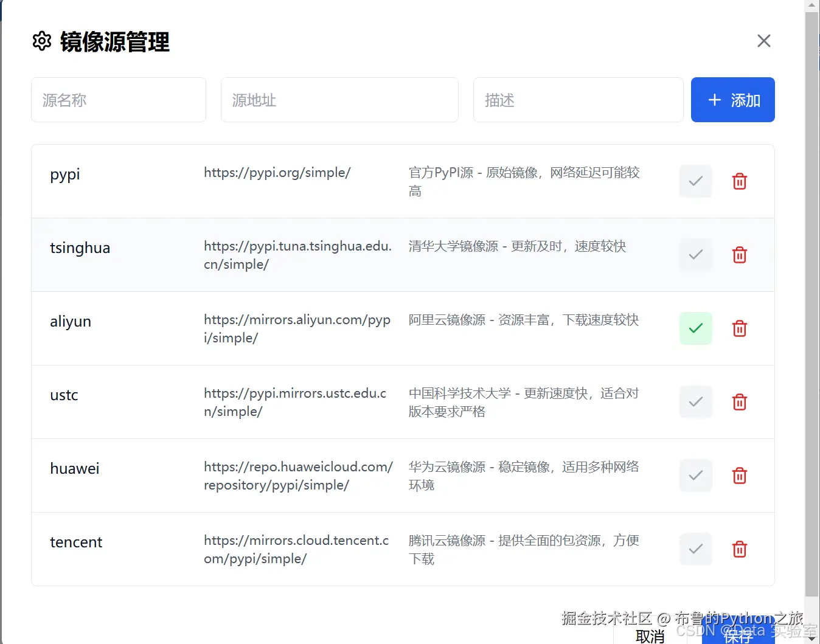This screenshot has width=820, height=644.
Task: Select the name text 'ustc'
Action: click(64, 395)
